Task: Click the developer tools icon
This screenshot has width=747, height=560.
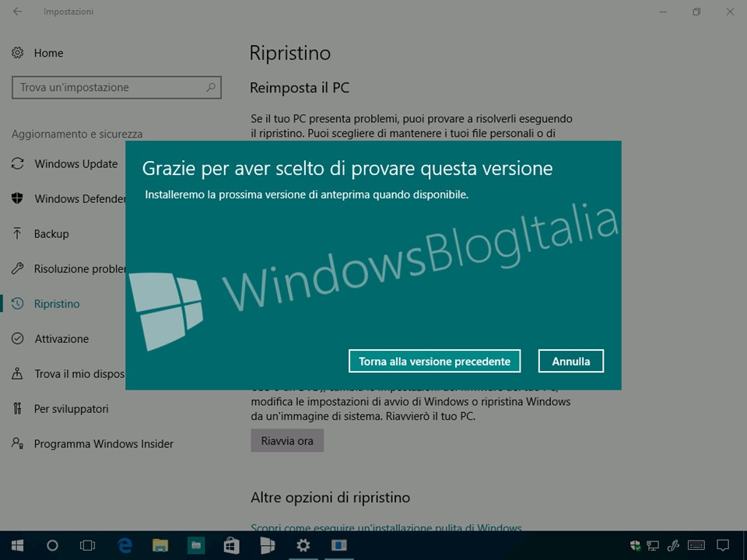Action: click(x=18, y=408)
